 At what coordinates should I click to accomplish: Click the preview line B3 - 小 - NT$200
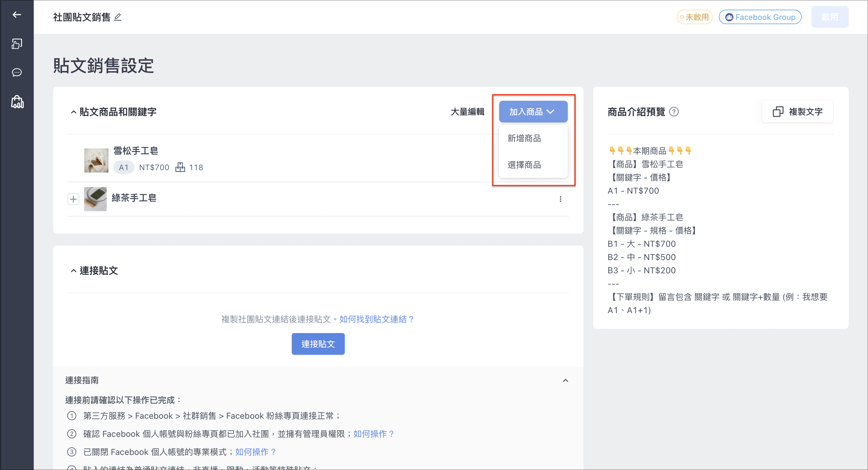pos(642,270)
